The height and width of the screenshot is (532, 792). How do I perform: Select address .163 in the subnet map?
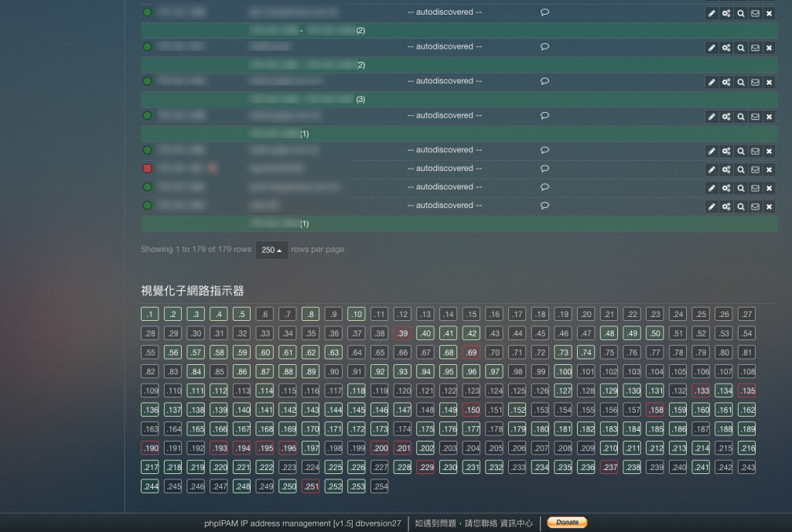tap(149, 429)
